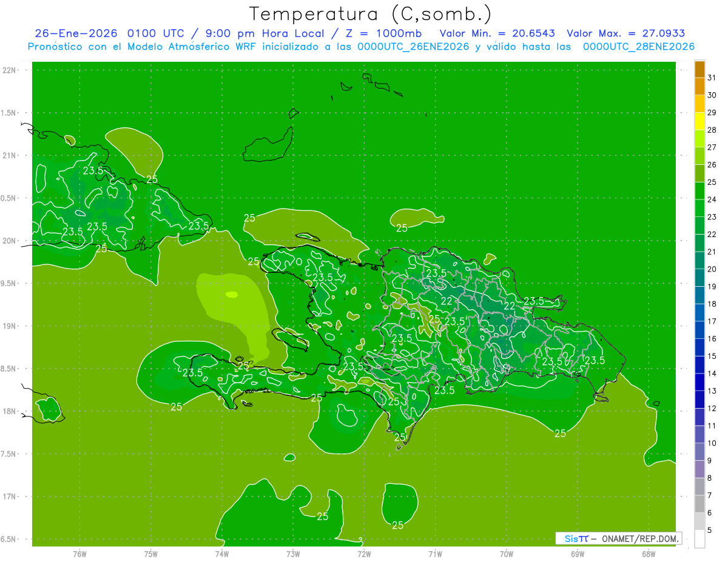The width and height of the screenshot is (728, 562).
Task: Pick the legend swatch between 26 and 27
Action: pos(699,156)
